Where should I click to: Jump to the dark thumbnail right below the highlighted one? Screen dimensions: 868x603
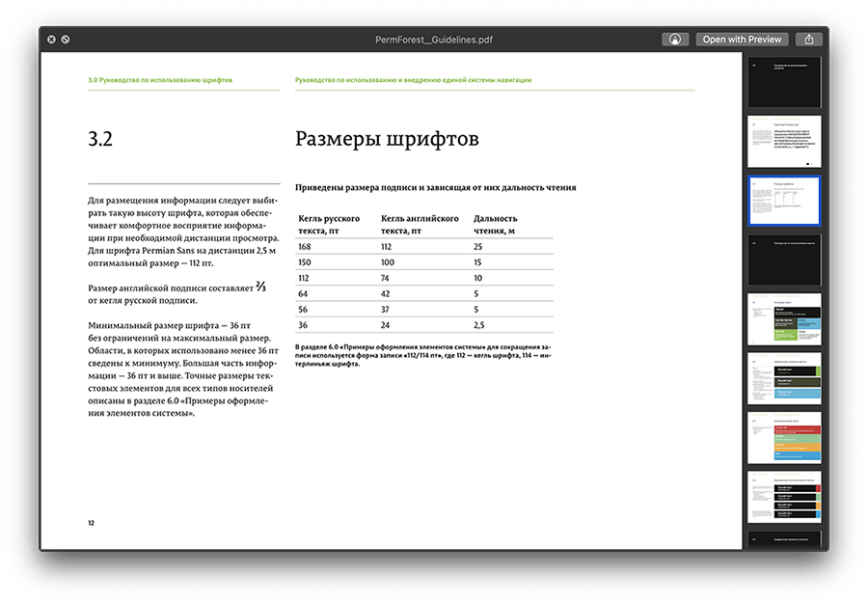[784, 260]
